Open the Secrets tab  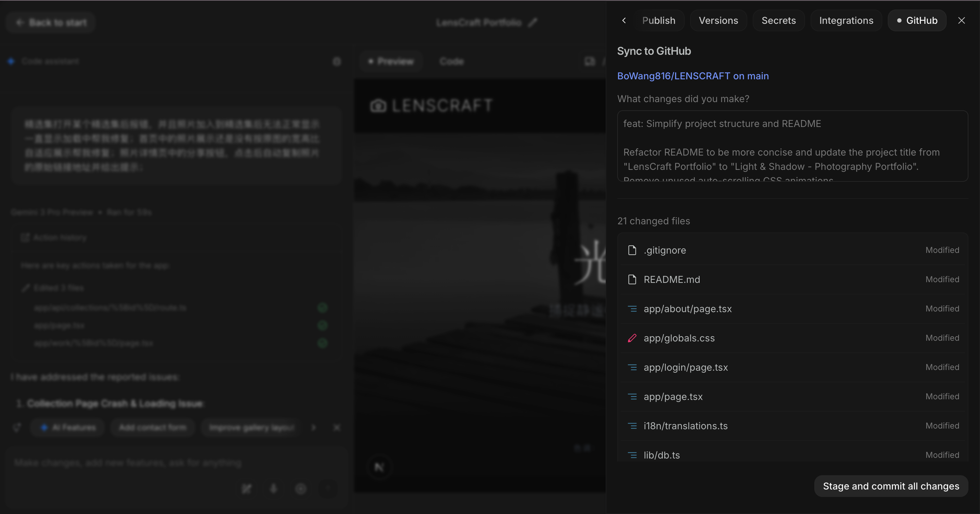(x=778, y=20)
